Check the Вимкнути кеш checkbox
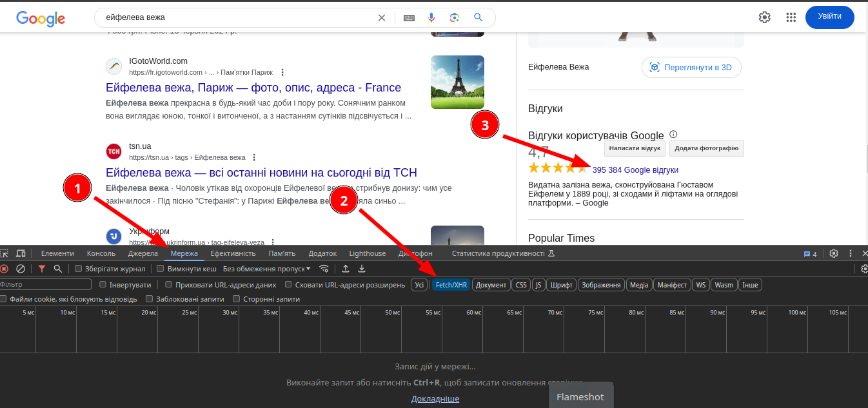 [x=161, y=269]
